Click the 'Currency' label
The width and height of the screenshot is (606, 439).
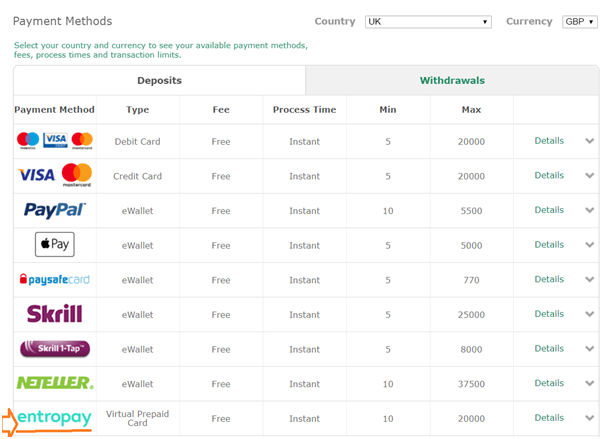point(529,22)
